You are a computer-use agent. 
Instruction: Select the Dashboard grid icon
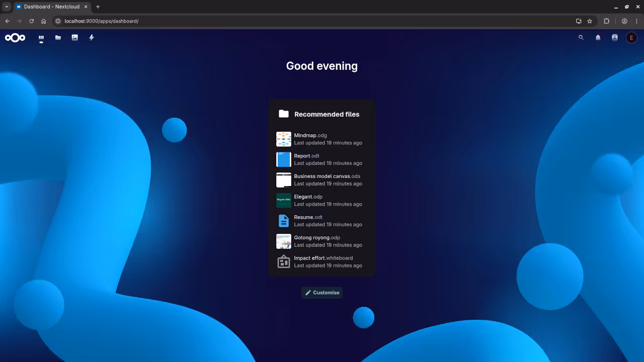[x=41, y=37]
